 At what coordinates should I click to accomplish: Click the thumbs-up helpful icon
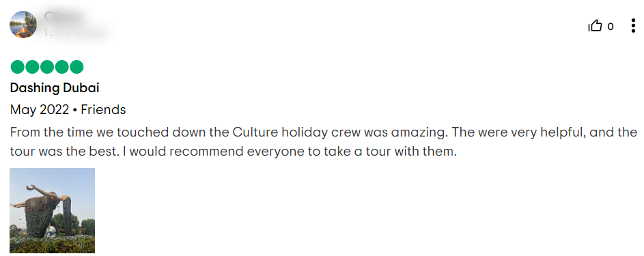coord(595,26)
